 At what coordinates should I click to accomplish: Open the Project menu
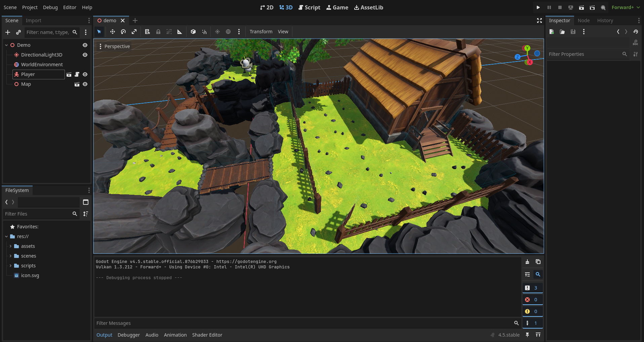[x=30, y=7]
